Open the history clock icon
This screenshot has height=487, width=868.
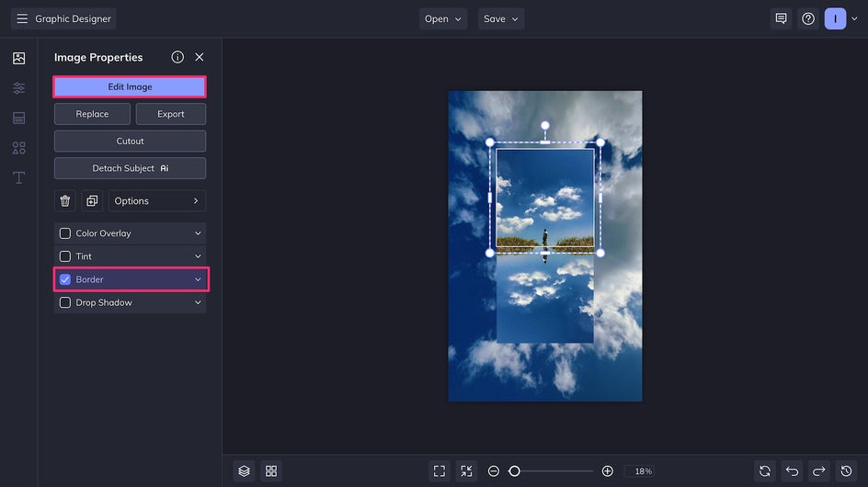pyautogui.click(x=847, y=471)
